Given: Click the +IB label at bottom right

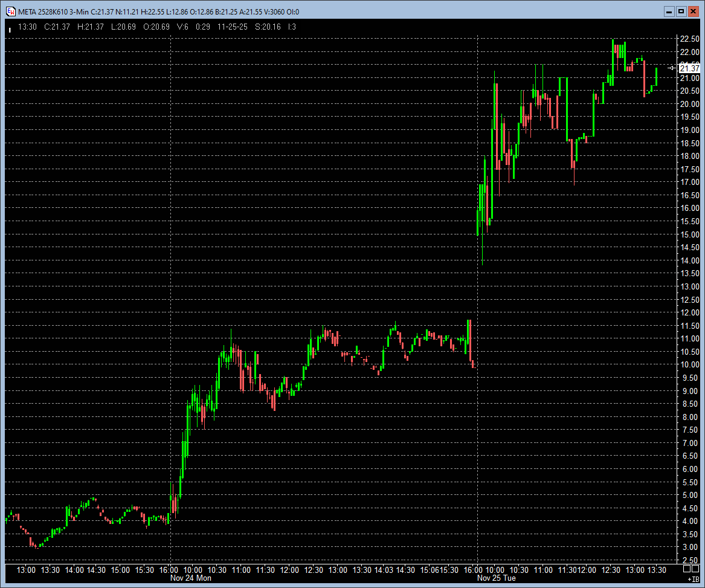Looking at the screenshot, I should pos(694,579).
